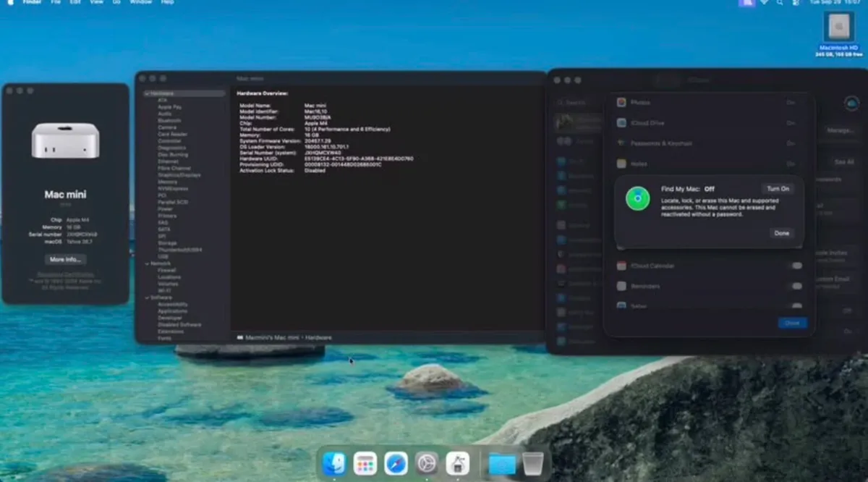The height and width of the screenshot is (482, 868).
Task: Open the Edit menu
Action: (75, 3)
